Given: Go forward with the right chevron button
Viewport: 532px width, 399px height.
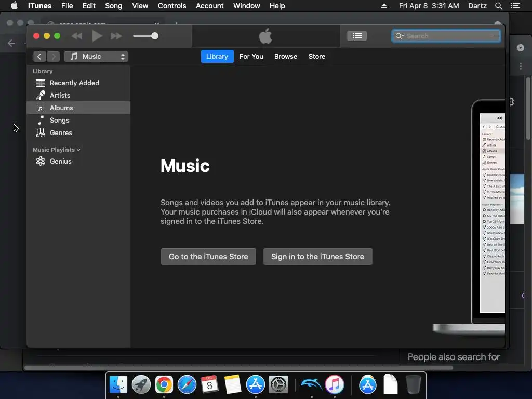Looking at the screenshot, I should (x=54, y=57).
